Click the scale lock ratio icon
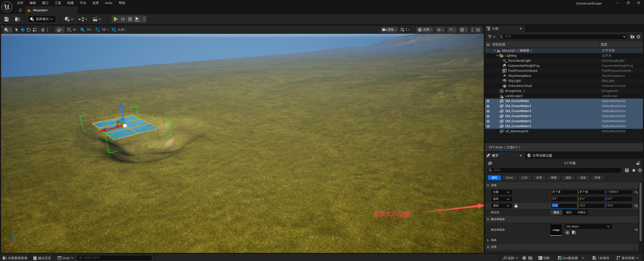This screenshot has width=644, height=261. 516,206
